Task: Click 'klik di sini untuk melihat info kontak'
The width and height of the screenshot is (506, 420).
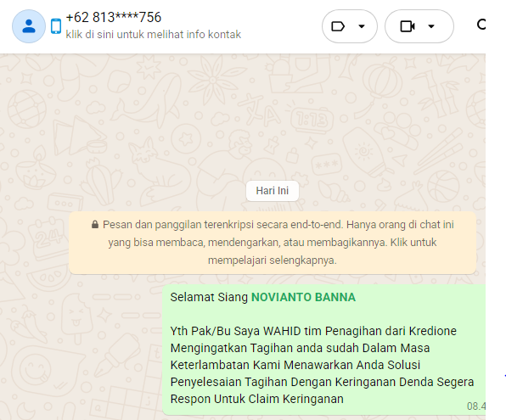Action: tap(154, 35)
